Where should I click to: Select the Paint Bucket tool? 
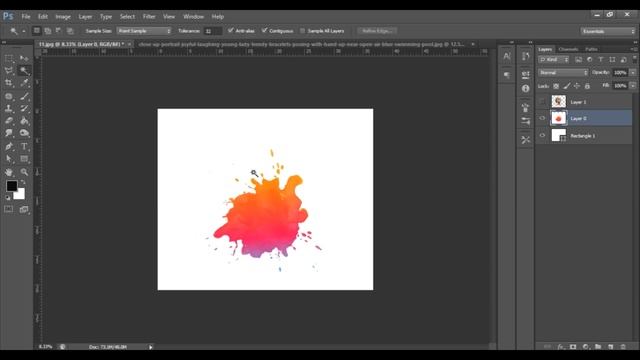click(24, 121)
